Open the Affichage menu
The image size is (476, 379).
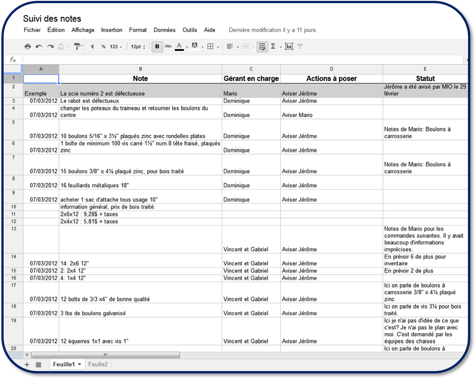tap(83, 30)
